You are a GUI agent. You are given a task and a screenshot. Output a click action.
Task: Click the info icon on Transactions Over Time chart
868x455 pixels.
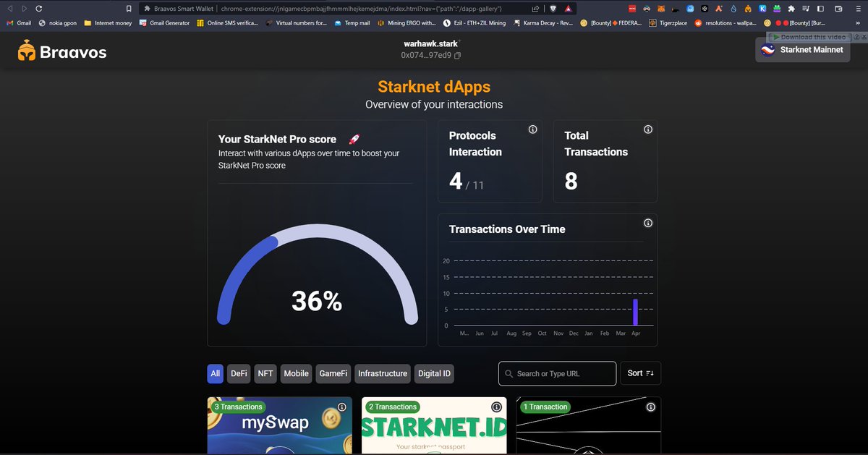(647, 224)
